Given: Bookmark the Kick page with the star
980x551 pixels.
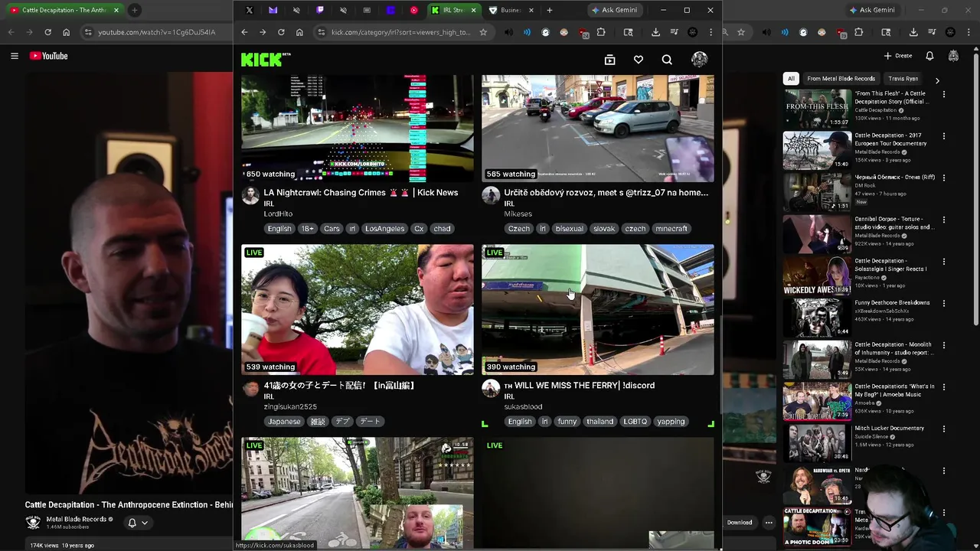Looking at the screenshot, I should [x=483, y=32].
